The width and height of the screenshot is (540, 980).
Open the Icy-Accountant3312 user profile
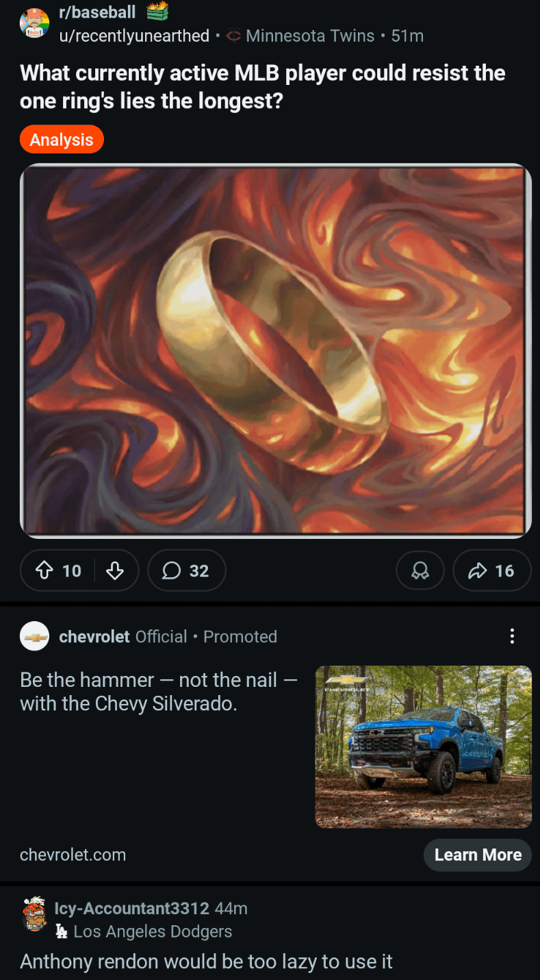(x=131, y=908)
